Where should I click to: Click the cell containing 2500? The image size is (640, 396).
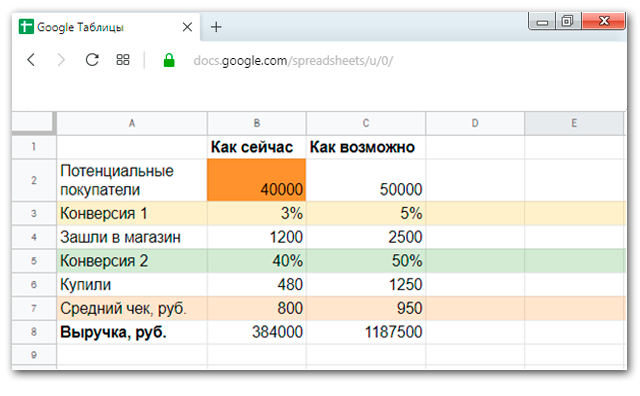[366, 237]
